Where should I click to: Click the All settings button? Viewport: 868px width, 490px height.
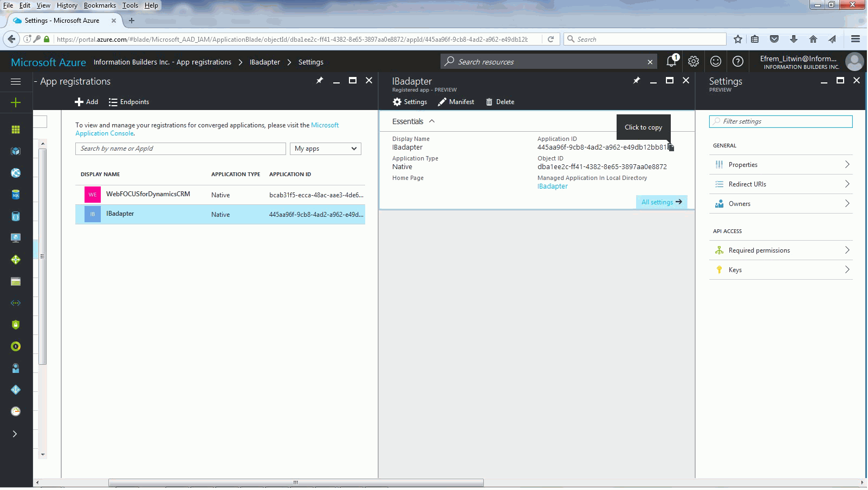pyautogui.click(x=662, y=202)
